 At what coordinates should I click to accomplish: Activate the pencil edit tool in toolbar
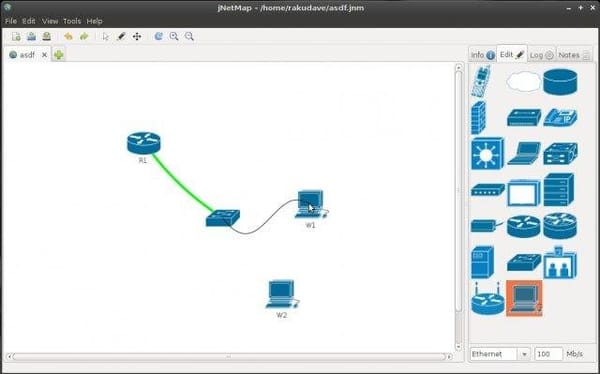pyautogui.click(x=121, y=36)
